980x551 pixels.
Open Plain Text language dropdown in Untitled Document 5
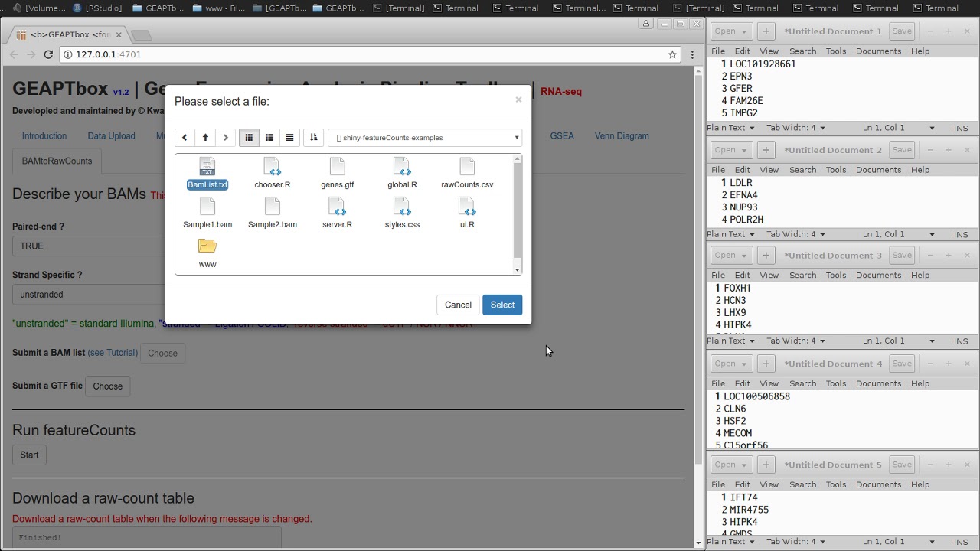point(731,541)
